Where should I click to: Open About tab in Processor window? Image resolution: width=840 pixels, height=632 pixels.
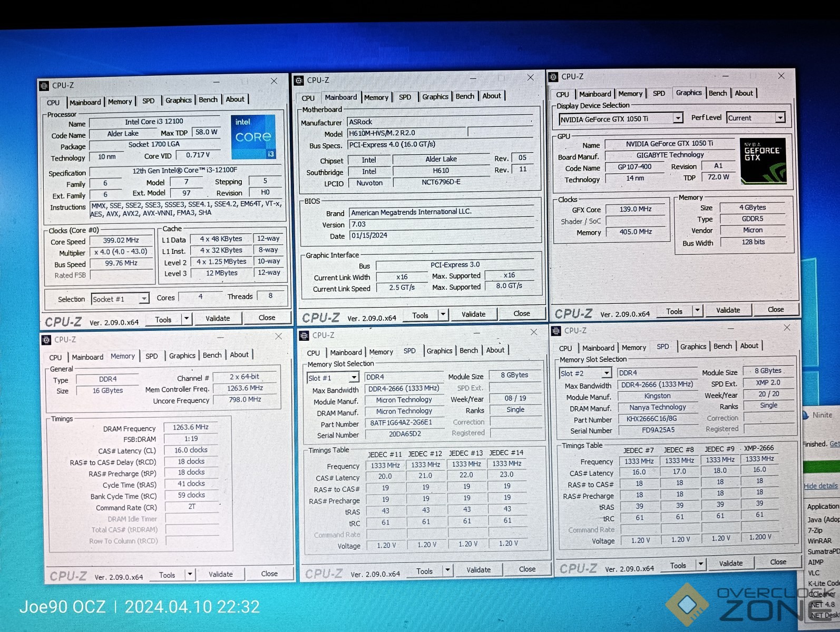[x=235, y=99]
